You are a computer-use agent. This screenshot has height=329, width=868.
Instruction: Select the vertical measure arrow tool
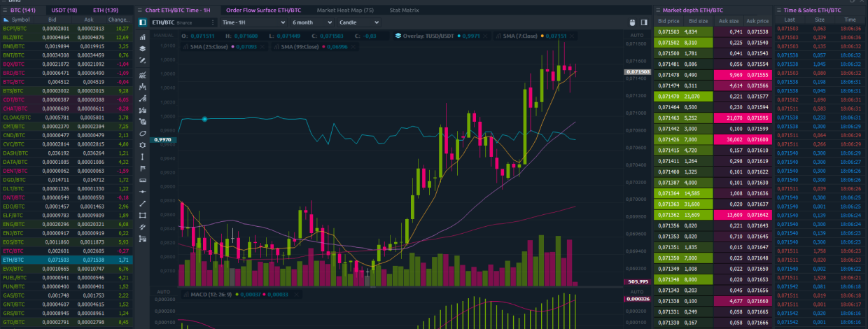pos(143,157)
